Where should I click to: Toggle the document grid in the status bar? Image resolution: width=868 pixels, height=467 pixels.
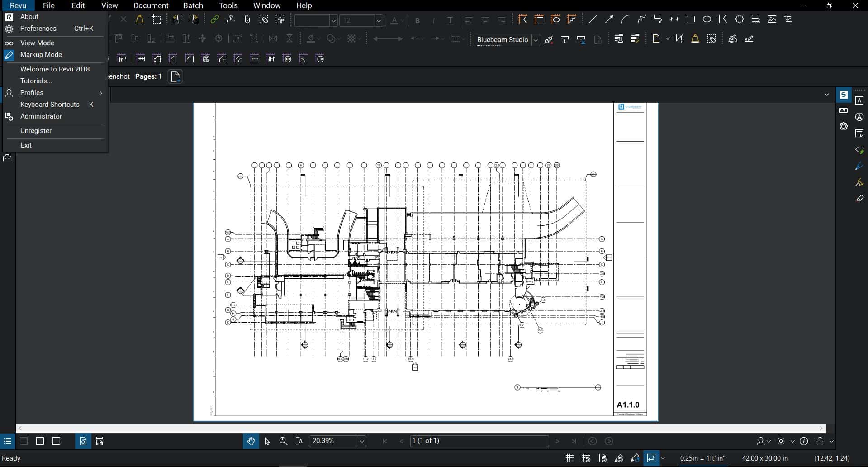[x=569, y=458]
